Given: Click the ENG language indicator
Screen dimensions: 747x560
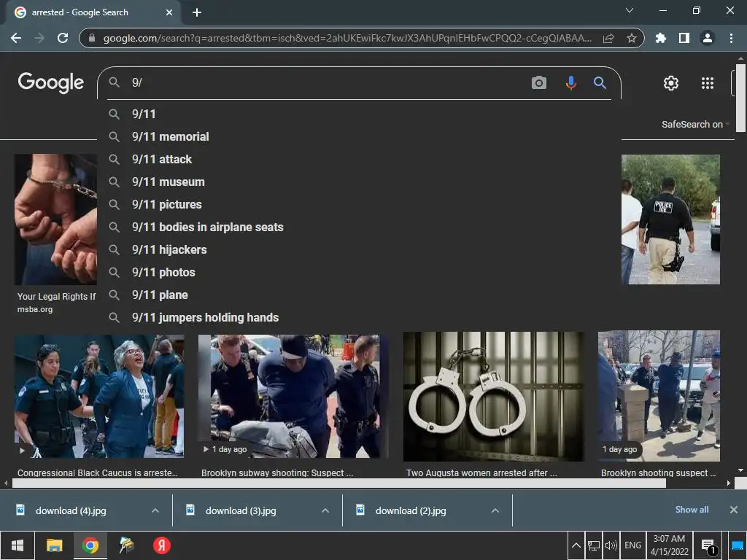Looking at the screenshot, I should [632, 545].
